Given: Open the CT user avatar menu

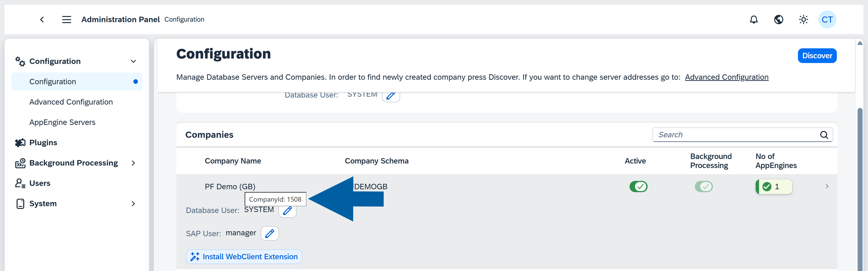Looking at the screenshot, I should [x=827, y=20].
